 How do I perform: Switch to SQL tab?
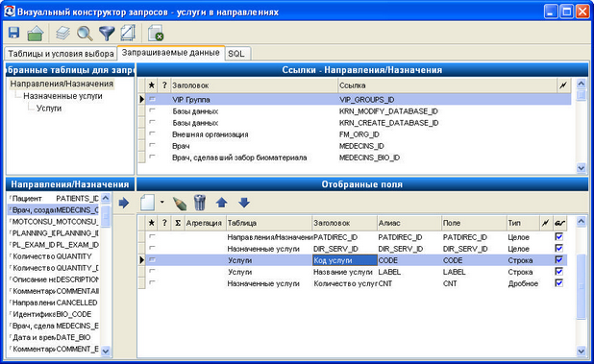tap(238, 54)
